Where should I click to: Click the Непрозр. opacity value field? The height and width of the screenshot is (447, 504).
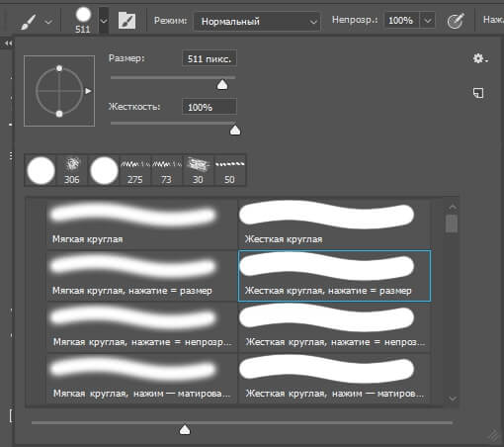coord(401,21)
